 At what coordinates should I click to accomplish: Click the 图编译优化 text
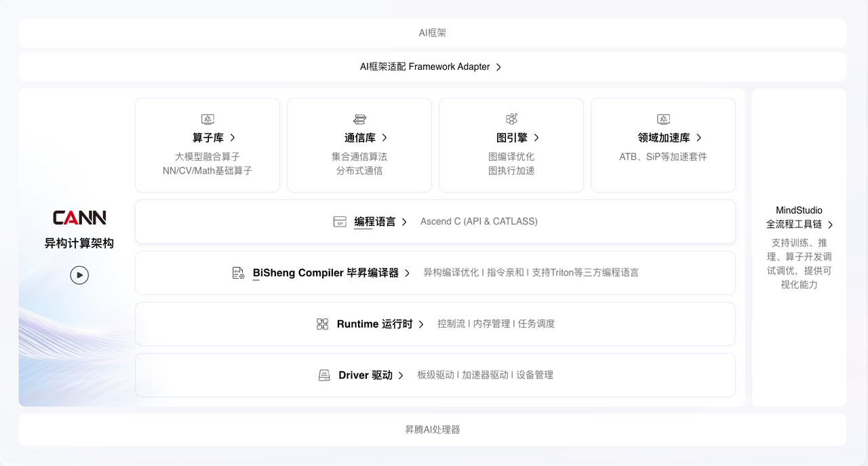tap(511, 157)
